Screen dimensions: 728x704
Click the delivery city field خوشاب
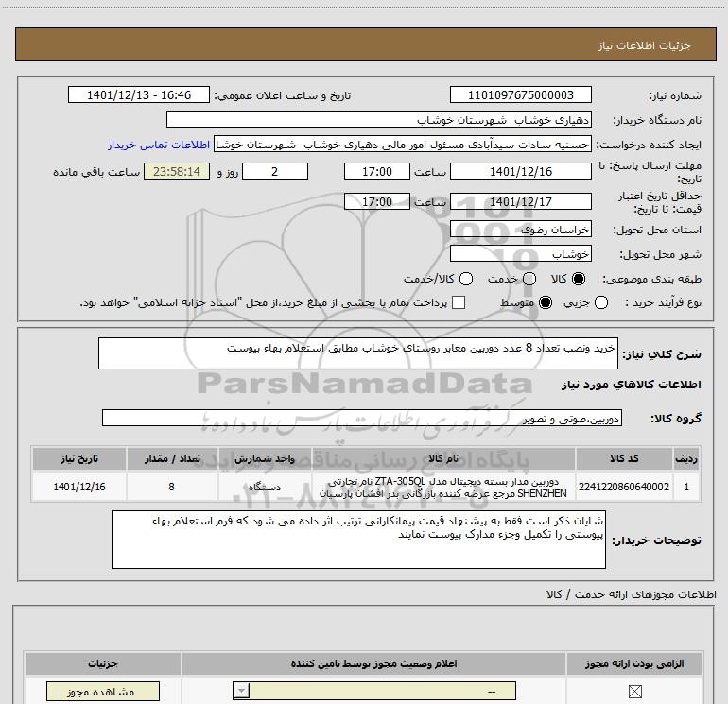tap(520, 254)
